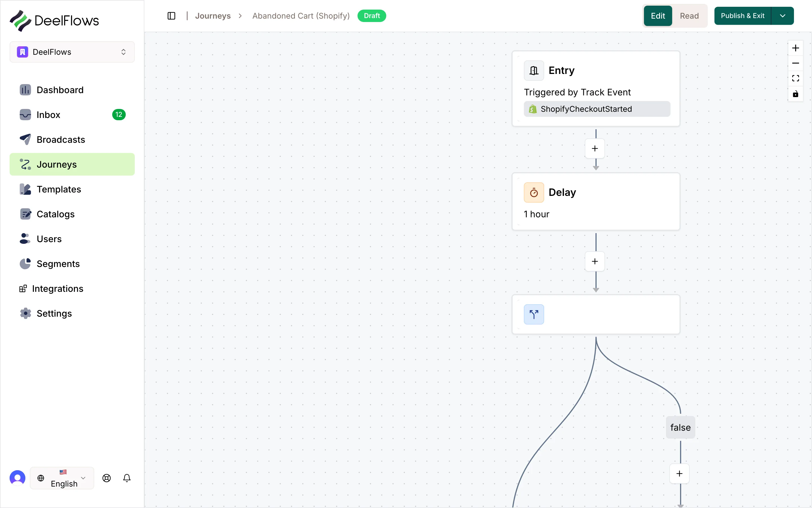812x508 pixels.
Task: Click the Draft status badge
Action: pos(372,16)
